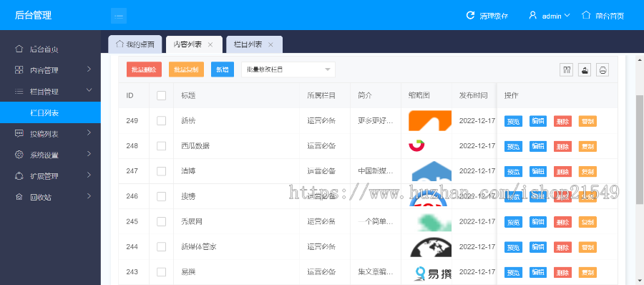The height and width of the screenshot is (285, 644).
Task: Click the 扩展管理 icon in sidebar
Action: [19, 175]
